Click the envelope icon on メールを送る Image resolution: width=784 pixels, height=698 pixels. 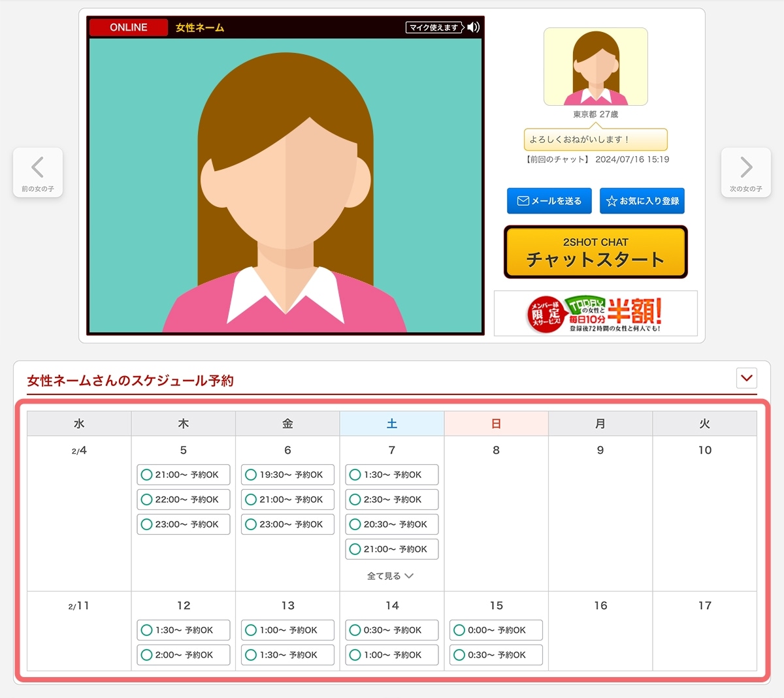523,201
